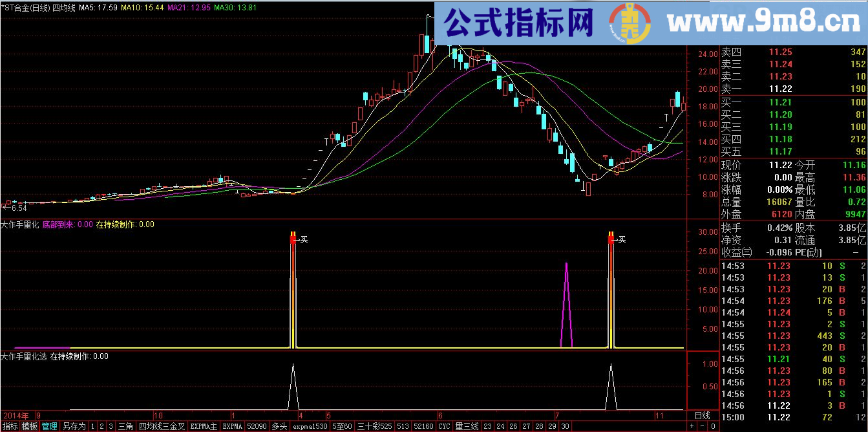Switch to template slot 3
Screen dimensions: 868x432
click(111, 427)
